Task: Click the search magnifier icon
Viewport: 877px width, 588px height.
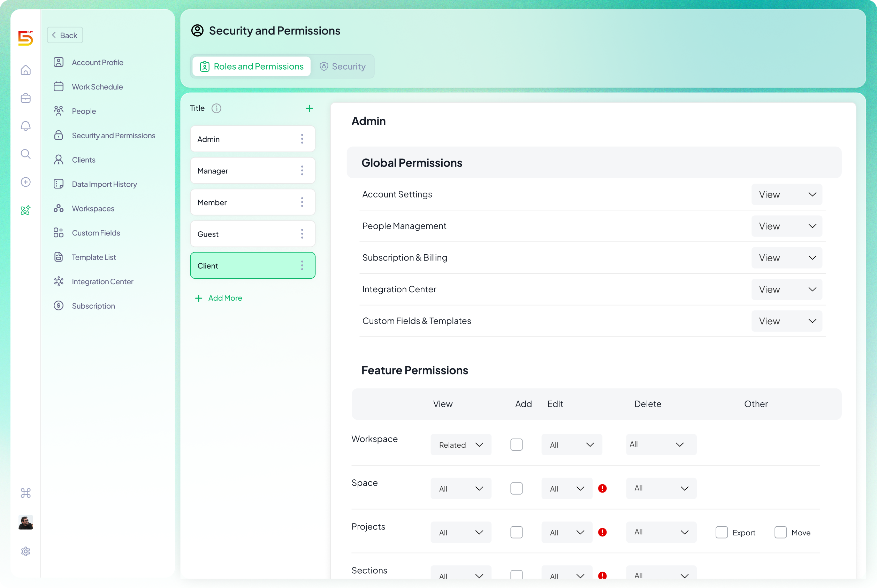Action: pos(25,154)
